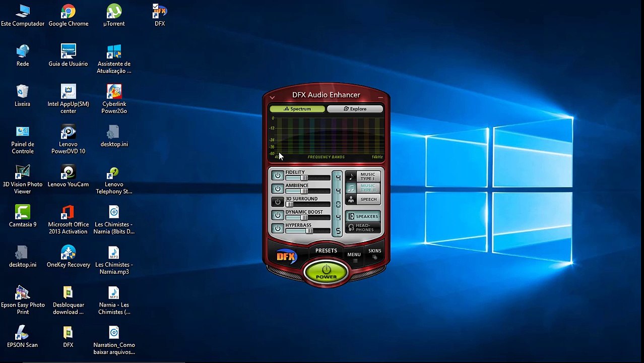Click the spectrum frequency bands display
This screenshot has height=363, width=644.
(326, 137)
